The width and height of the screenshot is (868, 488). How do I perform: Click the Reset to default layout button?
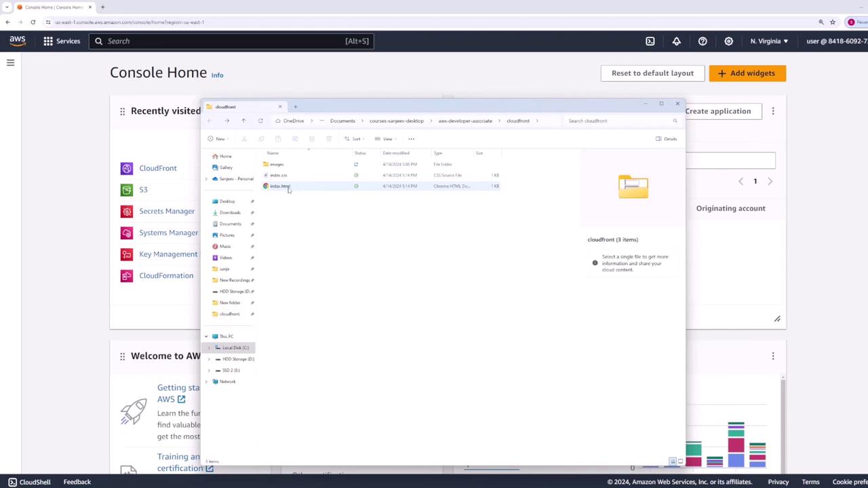652,73
